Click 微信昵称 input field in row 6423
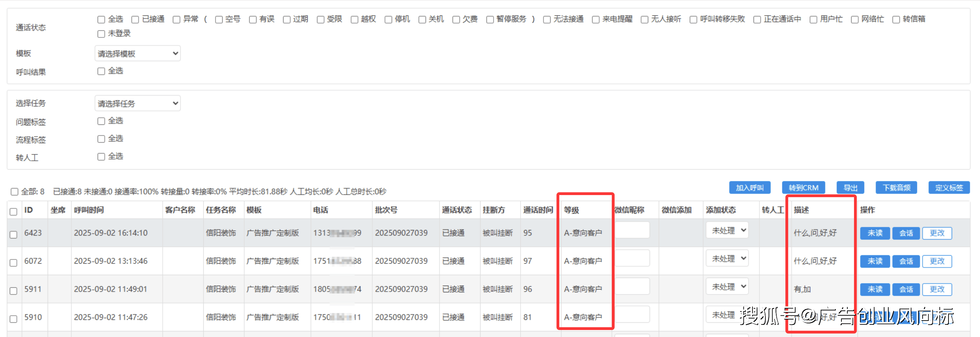The height and width of the screenshot is (337, 980). (x=632, y=230)
